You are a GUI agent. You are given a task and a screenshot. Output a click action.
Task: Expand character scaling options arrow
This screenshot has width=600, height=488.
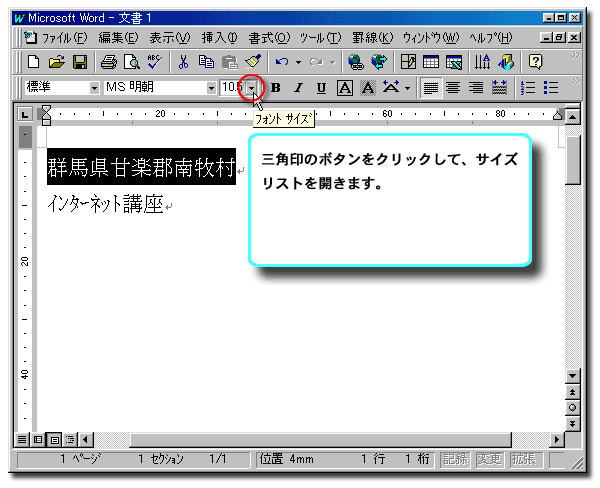tap(408, 88)
